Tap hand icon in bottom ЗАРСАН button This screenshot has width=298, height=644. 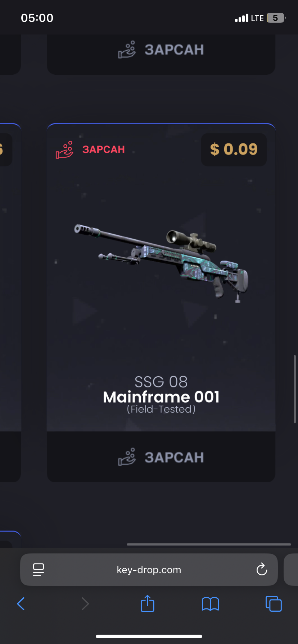(127, 457)
